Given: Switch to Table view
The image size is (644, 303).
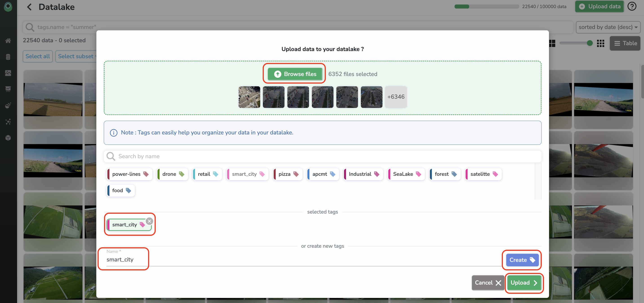Looking at the screenshot, I should 625,43.
